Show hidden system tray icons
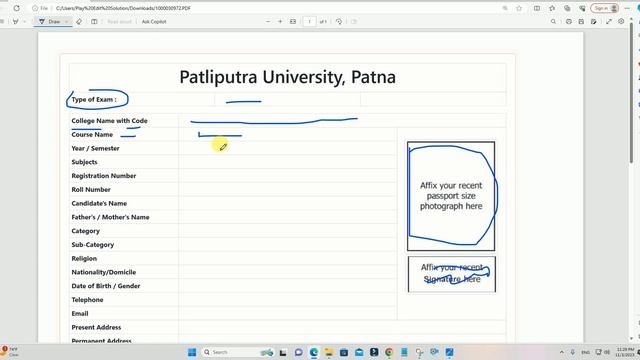 pos(562,352)
